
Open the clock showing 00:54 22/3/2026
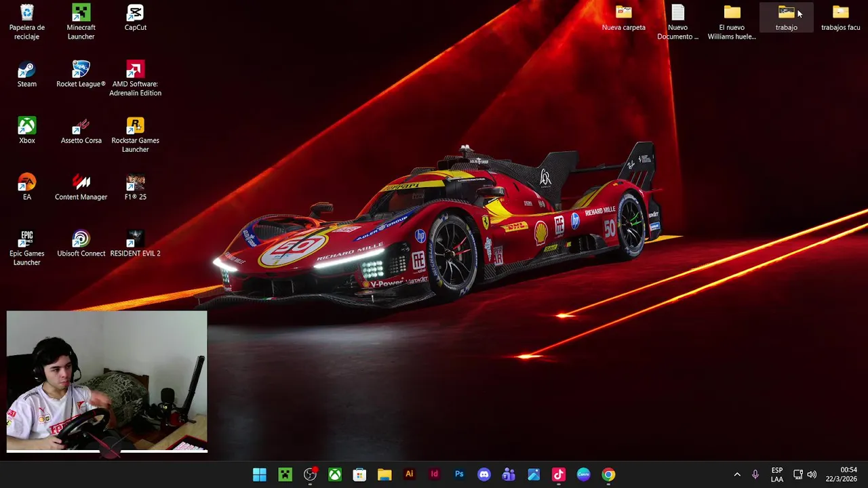tap(841, 474)
